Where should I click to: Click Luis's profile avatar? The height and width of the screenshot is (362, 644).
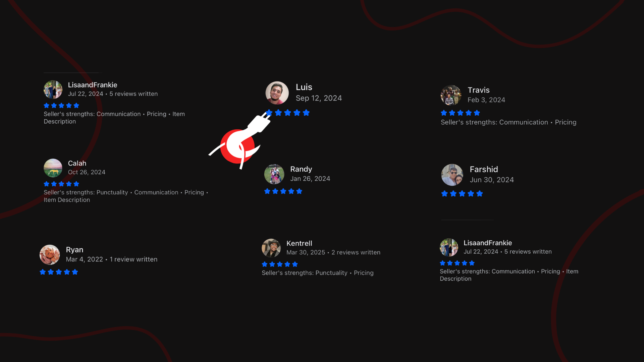277,93
